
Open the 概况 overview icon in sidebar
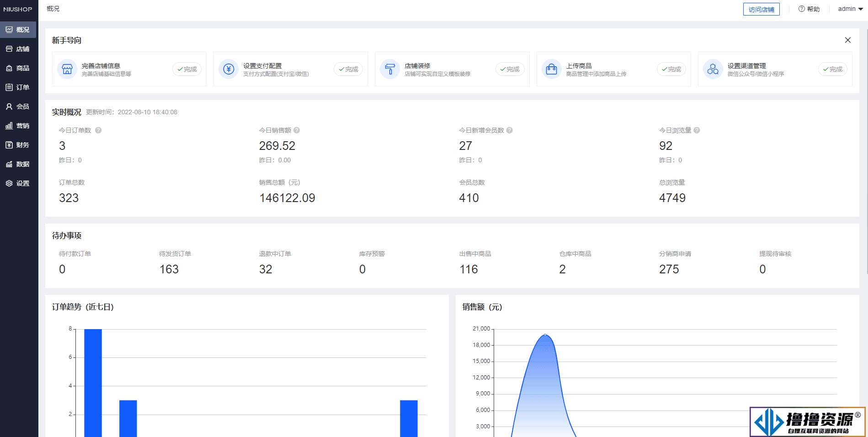9,30
